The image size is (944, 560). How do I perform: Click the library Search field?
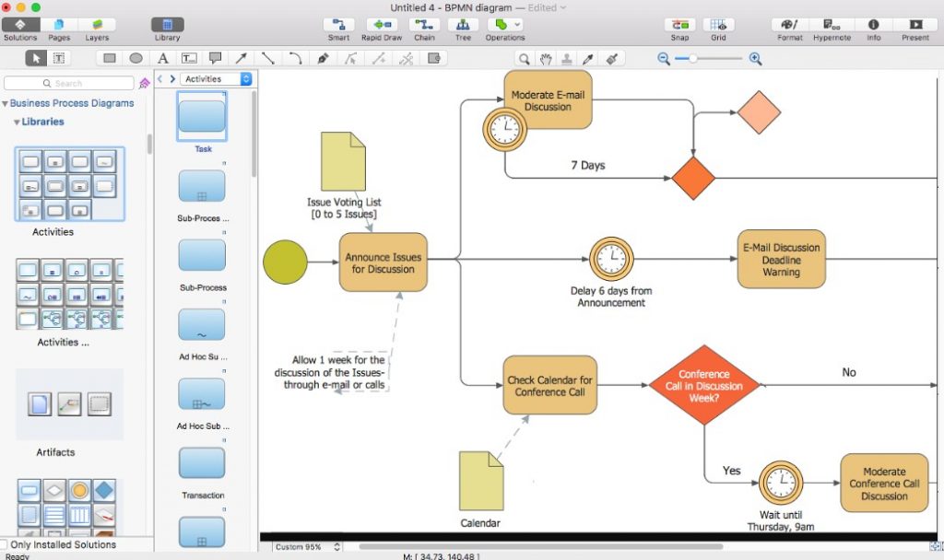[68, 83]
